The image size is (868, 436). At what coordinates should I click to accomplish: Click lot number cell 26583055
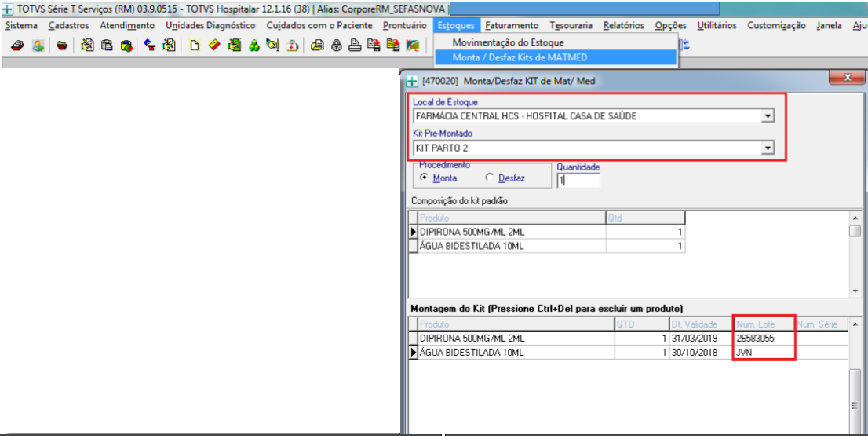tap(764, 338)
